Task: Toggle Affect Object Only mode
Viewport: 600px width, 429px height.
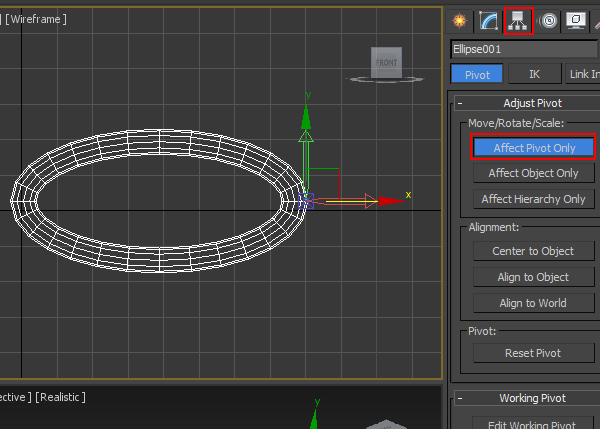Action: pyautogui.click(x=533, y=173)
